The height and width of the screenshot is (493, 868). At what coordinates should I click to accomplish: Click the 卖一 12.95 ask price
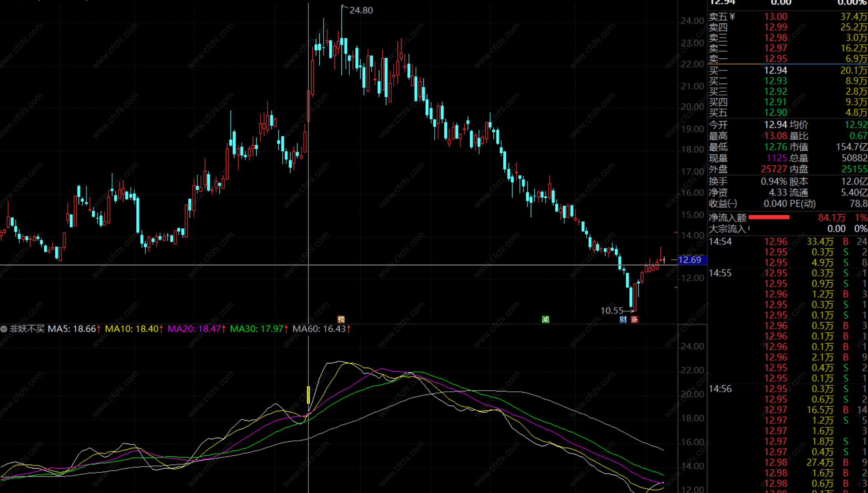(x=775, y=59)
